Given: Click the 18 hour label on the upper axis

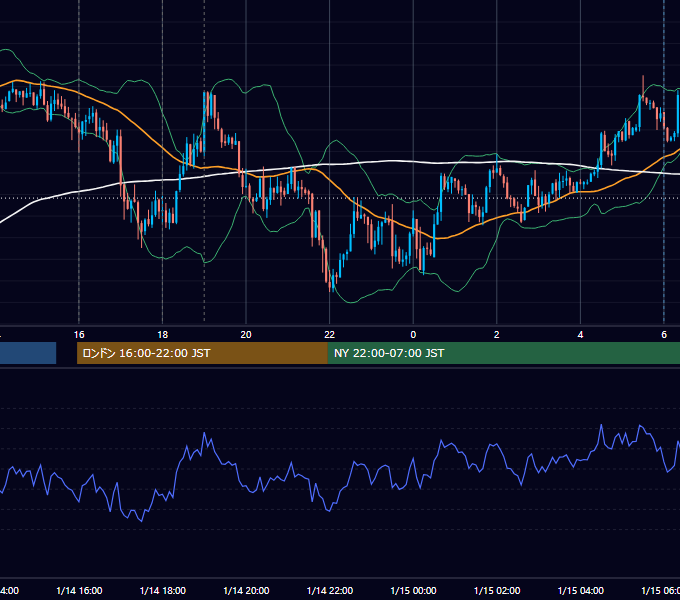Looking at the screenshot, I should [x=163, y=335].
